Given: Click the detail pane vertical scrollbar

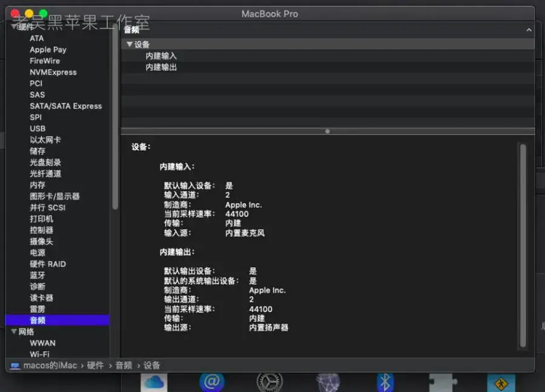Looking at the screenshot, I should click(523, 245).
